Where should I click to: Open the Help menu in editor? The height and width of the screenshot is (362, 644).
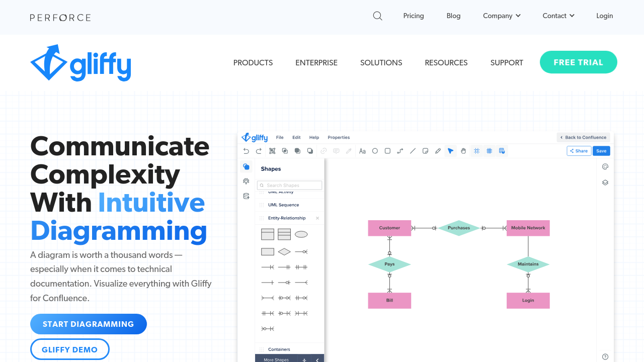[x=314, y=137]
